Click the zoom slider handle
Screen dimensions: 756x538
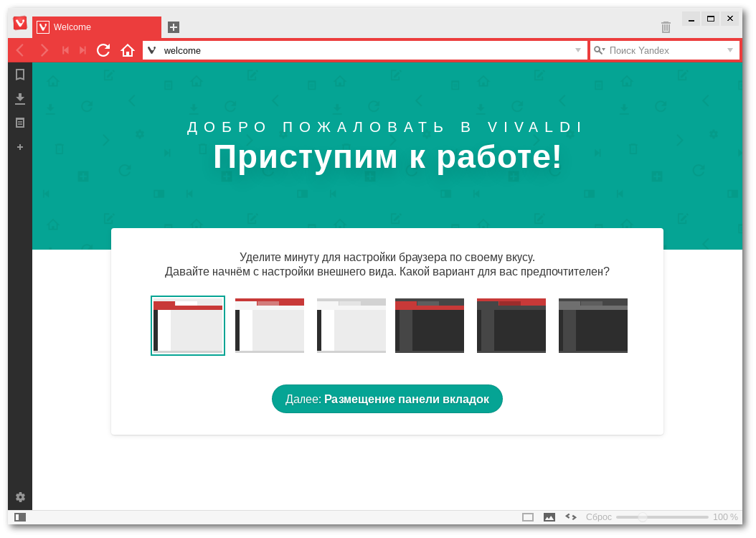[642, 516]
